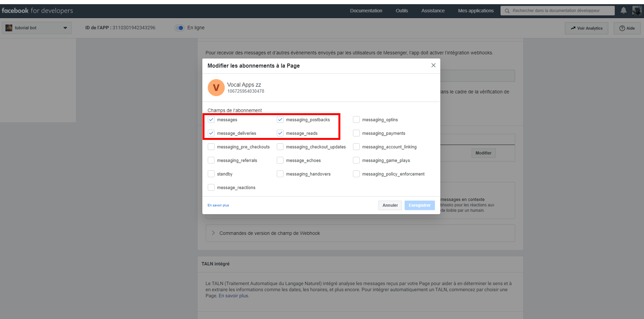Open Mes applications menu
Image resolution: width=644 pixels, height=319 pixels.
tap(476, 11)
